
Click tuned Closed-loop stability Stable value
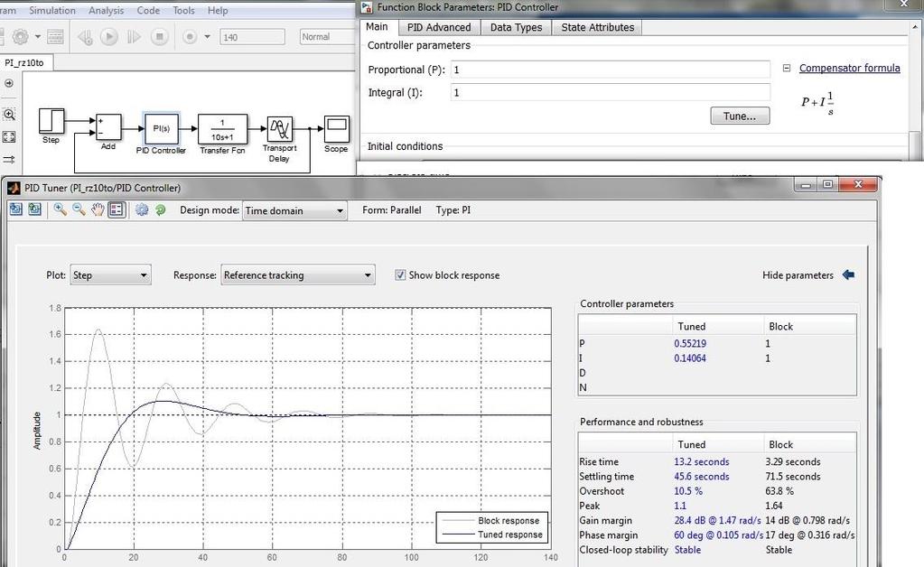(x=687, y=550)
